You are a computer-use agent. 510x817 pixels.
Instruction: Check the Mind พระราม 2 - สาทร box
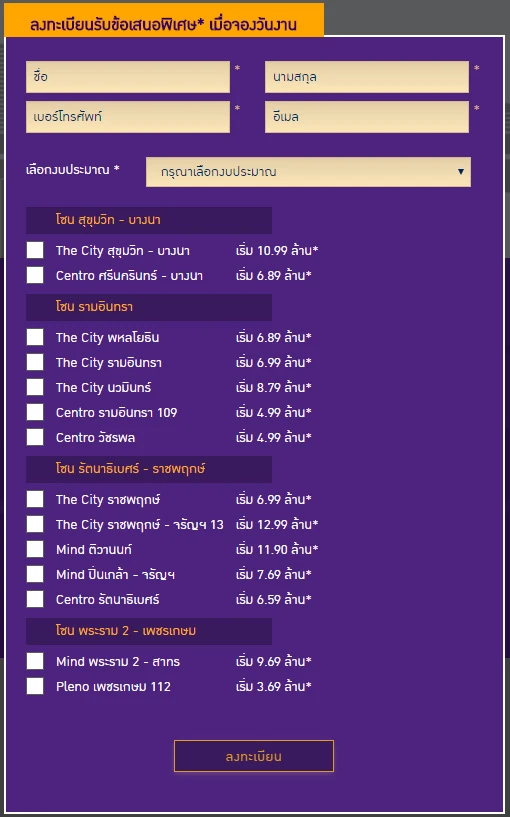[x=35, y=661]
